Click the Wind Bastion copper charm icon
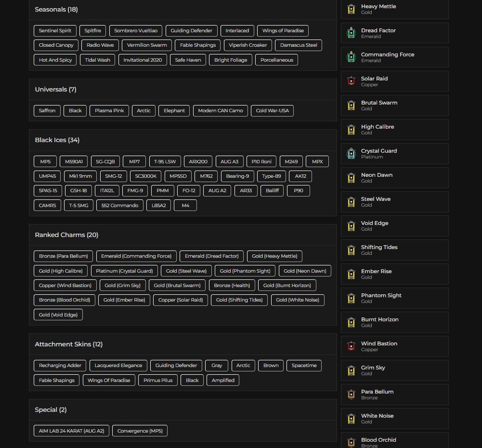Image resolution: width=482 pixels, height=448 pixels. pos(351,346)
